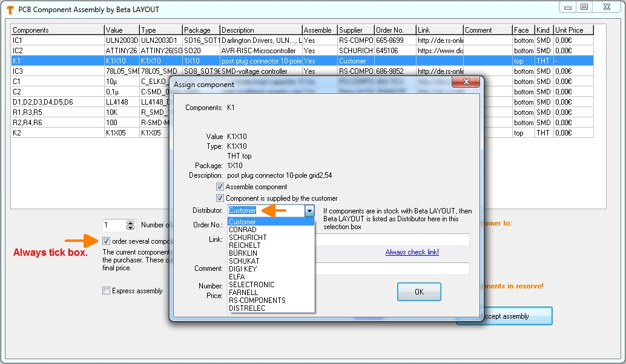The image size is (626, 364).
Task: Toggle the Assemble component checkbox
Action: pyautogui.click(x=220, y=187)
